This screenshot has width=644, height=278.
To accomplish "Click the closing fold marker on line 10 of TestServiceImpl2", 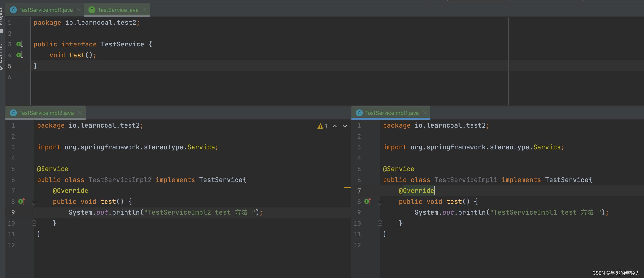I will pos(34,223).
